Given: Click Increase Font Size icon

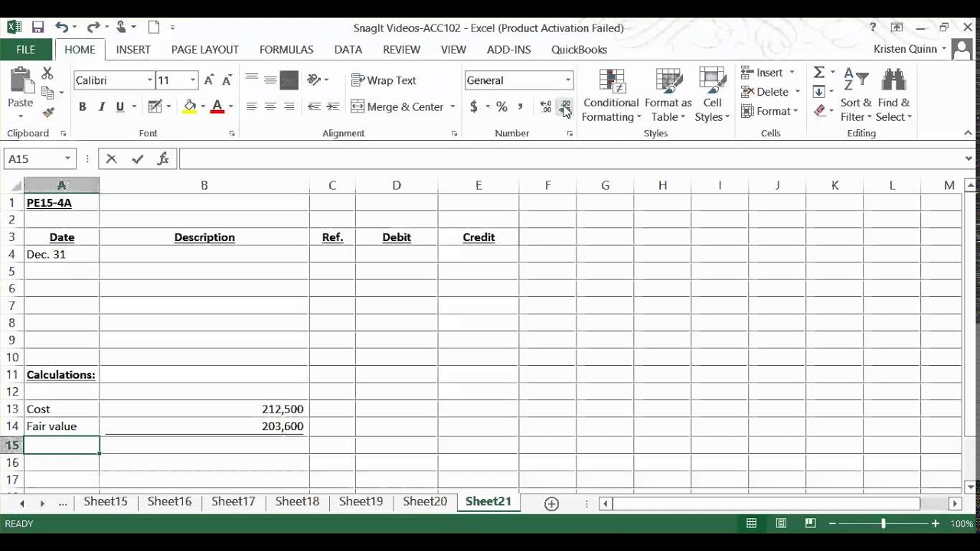Looking at the screenshot, I should click(209, 80).
